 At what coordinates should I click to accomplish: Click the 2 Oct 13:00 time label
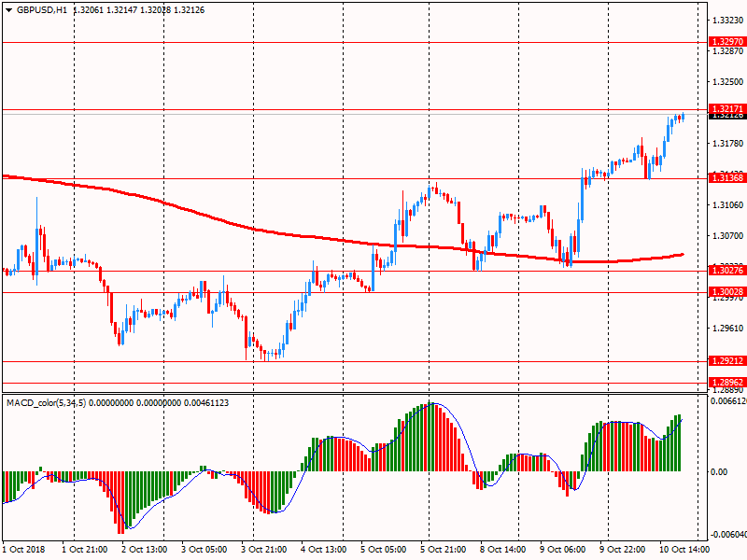[144, 550]
